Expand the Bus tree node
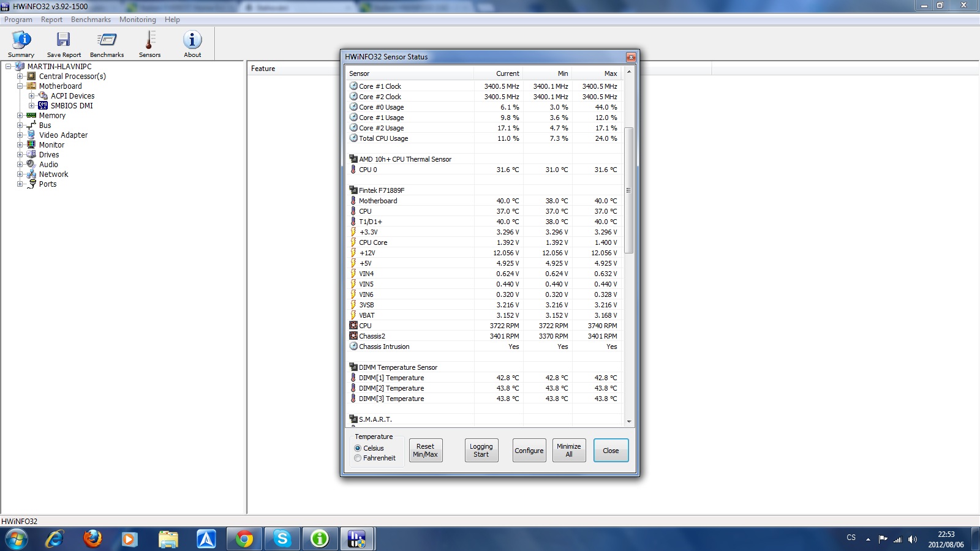 [x=20, y=125]
